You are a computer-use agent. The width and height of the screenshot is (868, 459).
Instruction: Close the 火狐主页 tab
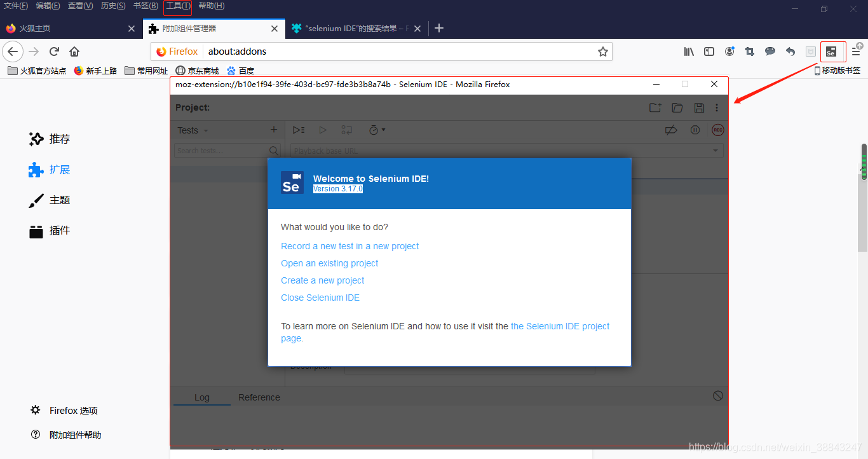click(132, 29)
